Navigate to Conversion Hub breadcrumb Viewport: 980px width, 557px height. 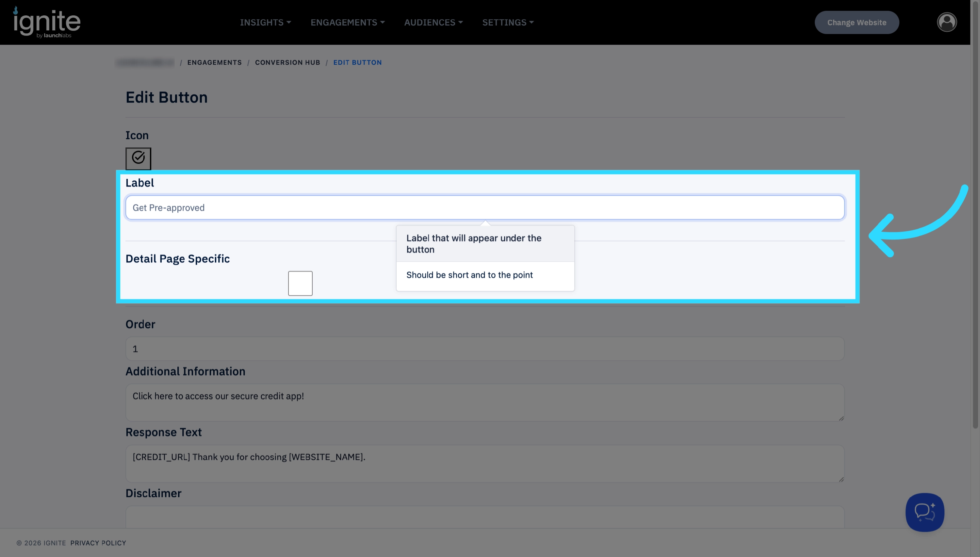tap(287, 62)
